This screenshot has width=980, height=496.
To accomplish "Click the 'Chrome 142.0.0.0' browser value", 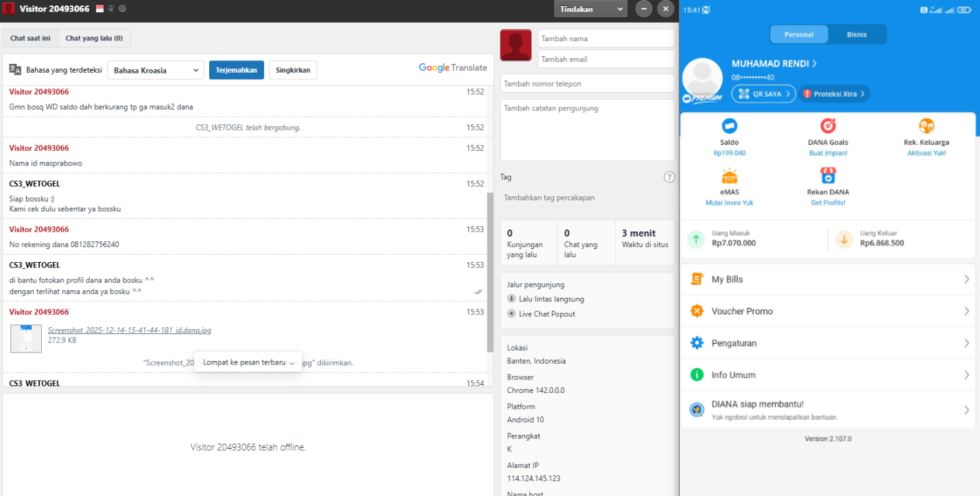I will [x=536, y=390].
